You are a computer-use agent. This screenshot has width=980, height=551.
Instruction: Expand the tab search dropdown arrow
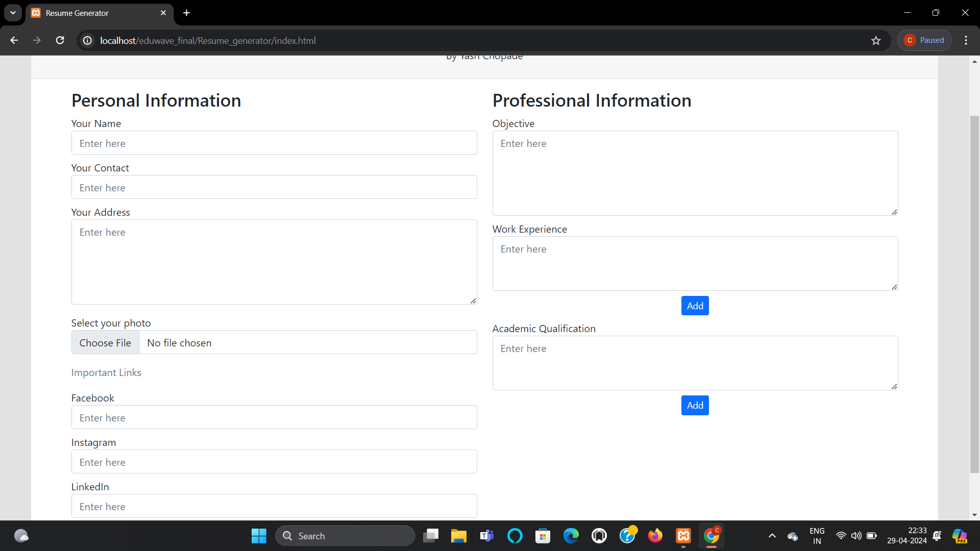pyautogui.click(x=13, y=13)
